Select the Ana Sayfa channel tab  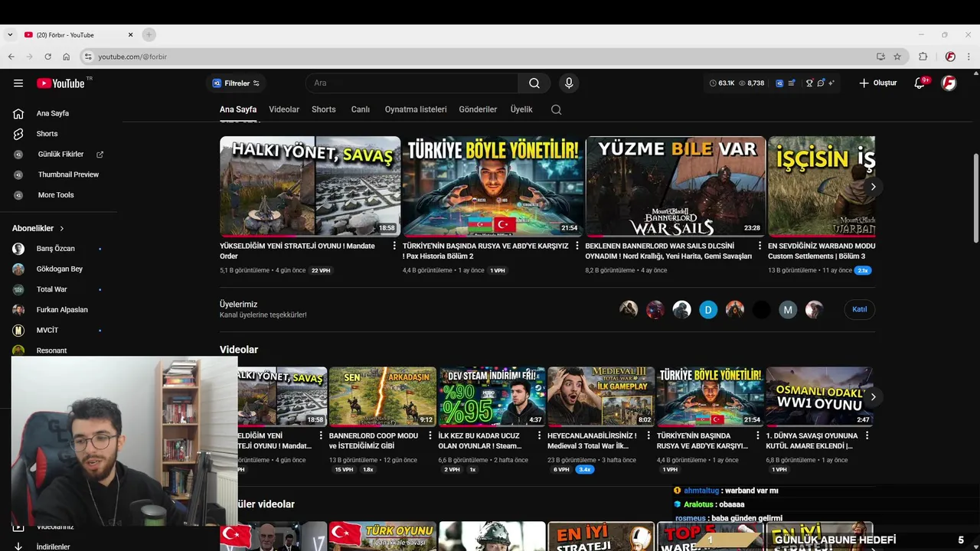click(238, 109)
